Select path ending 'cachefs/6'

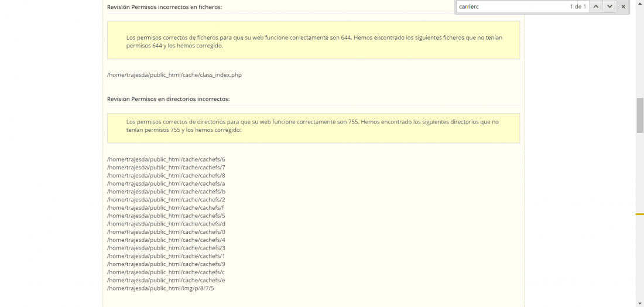pyautogui.click(x=166, y=159)
